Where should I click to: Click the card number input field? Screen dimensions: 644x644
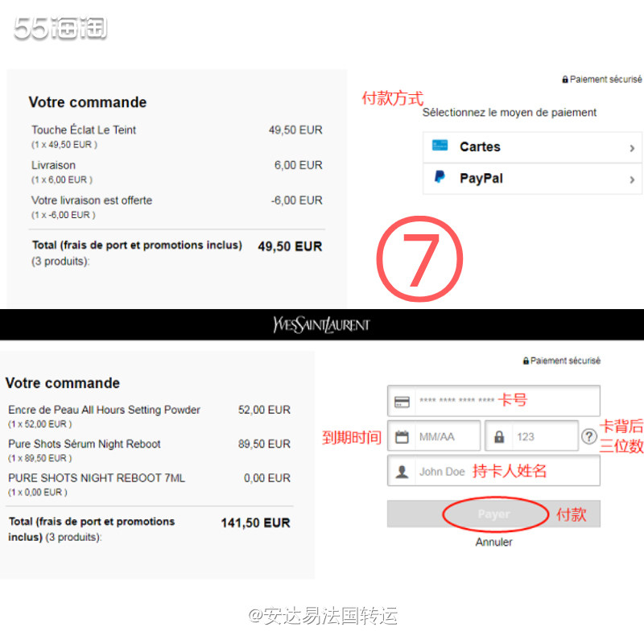493,400
